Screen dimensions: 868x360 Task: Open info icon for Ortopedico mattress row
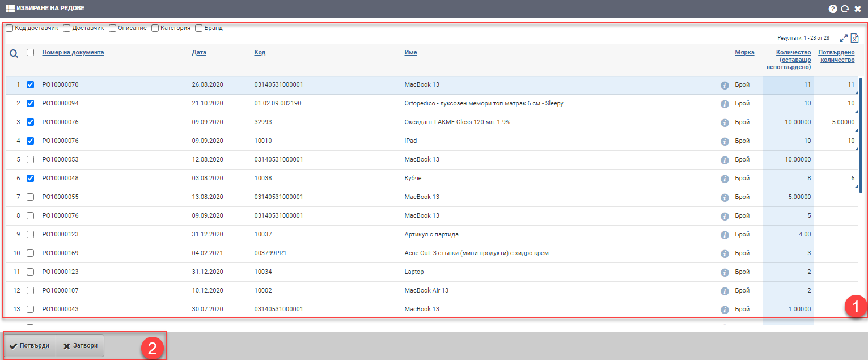[725, 104]
